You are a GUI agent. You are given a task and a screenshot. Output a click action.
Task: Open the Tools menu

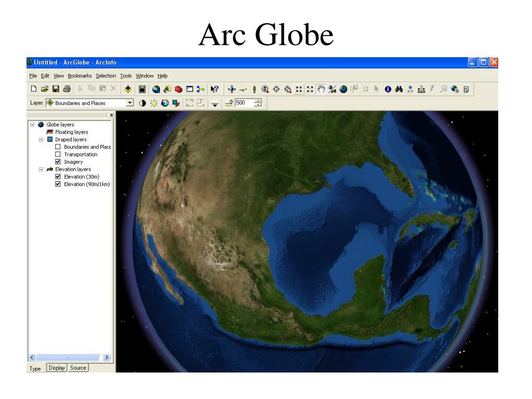coord(126,76)
